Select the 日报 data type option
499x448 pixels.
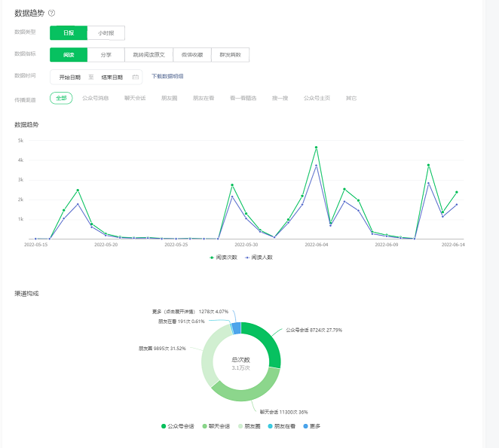tap(69, 32)
